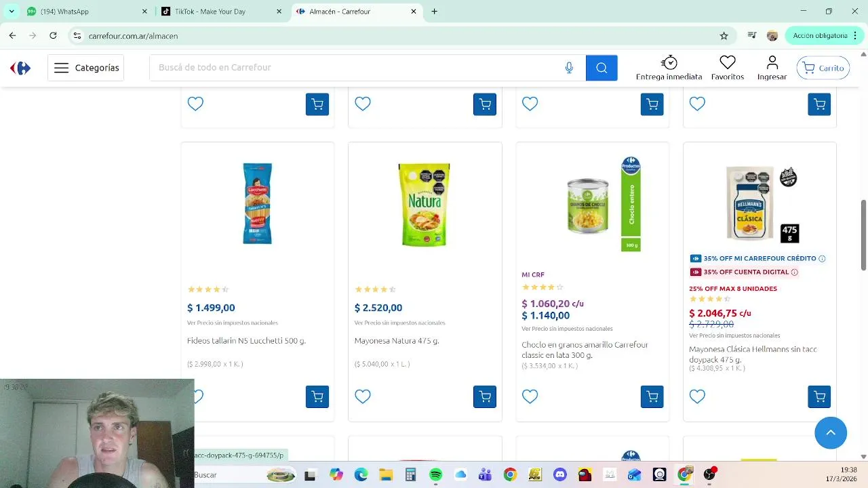Go back to the previous page

[x=12, y=36]
